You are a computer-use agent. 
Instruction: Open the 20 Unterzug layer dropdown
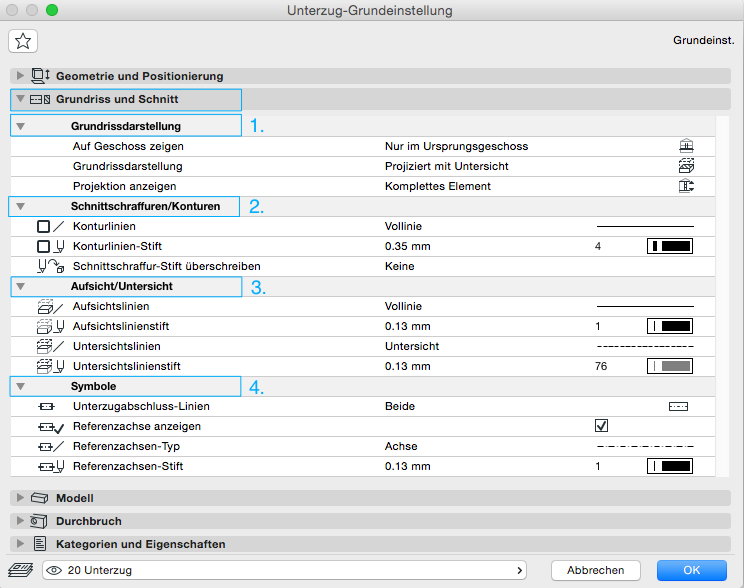(x=285, y=570)
